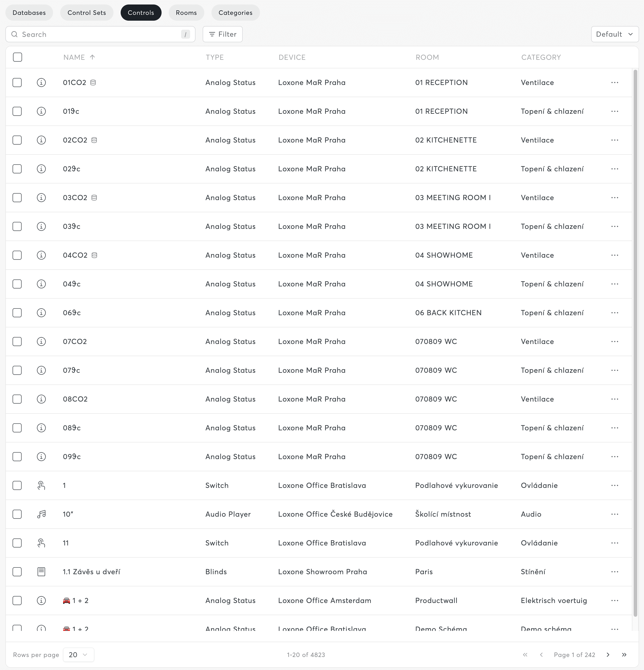The width and height of the screenshot is (644, 670).
Task: Click the Page 1 of 242 label
Action: click(x=574, y=655)
